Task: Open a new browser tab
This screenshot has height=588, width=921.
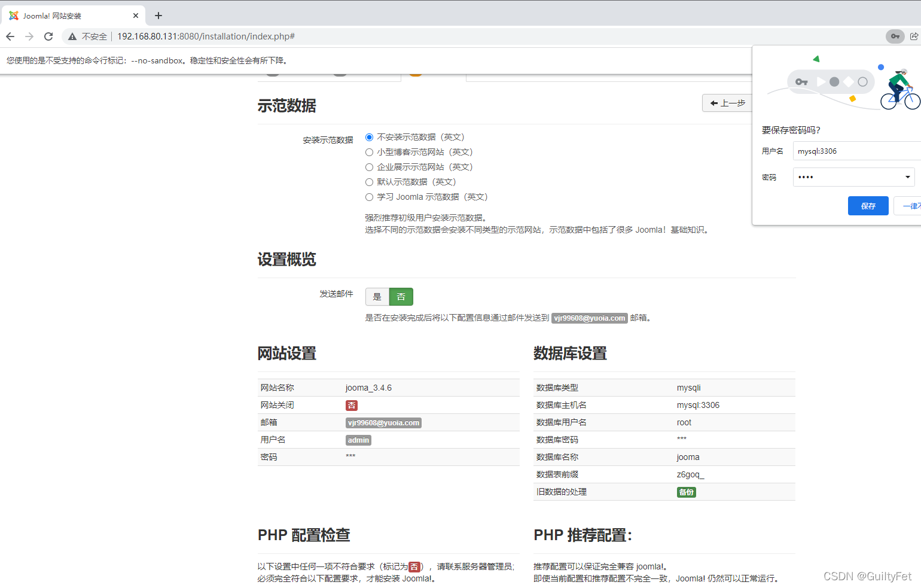Action: (158, 16)
